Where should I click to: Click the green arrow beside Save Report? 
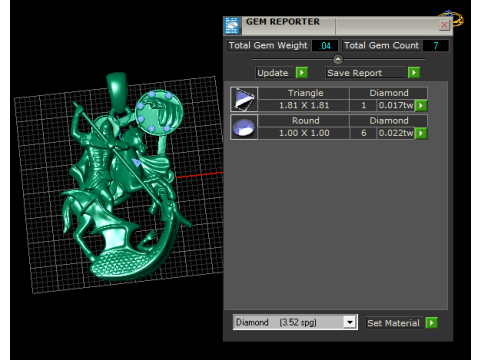[414, 73]
